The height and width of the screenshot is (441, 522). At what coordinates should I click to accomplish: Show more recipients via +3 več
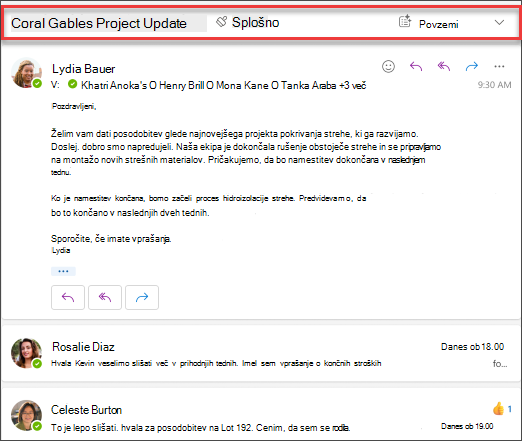[353, 85]
